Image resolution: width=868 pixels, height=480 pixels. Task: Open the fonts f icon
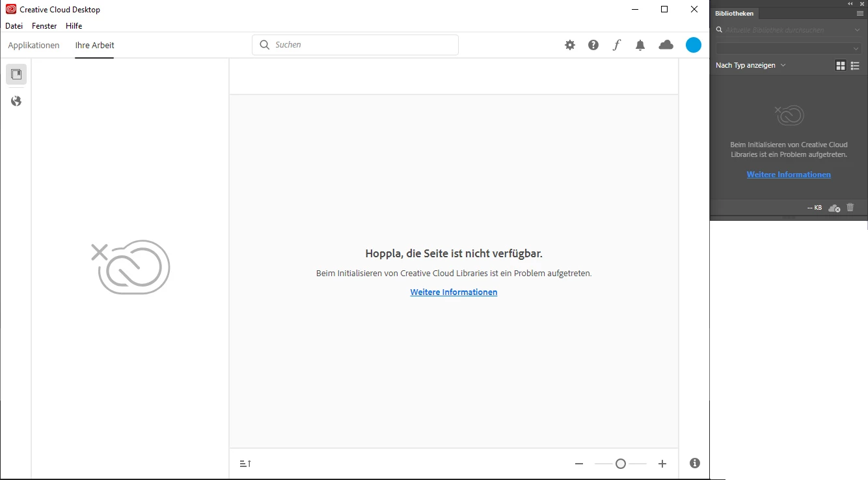617,45
